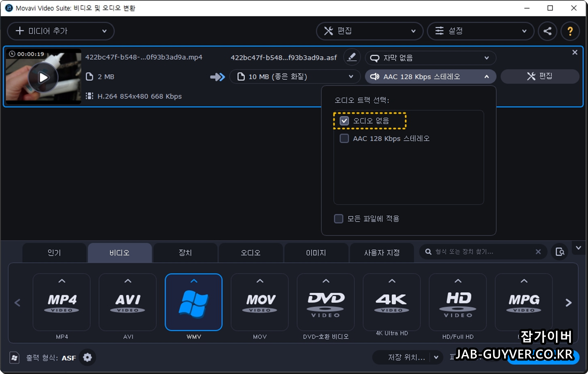Screen dimensions: 588x374
Task: Open the help question mark button
Action: 570,31
